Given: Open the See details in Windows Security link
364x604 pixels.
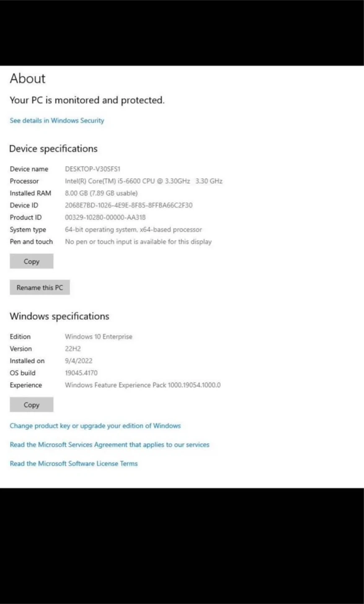Looking at the screenshot, I should click(57, 120).
